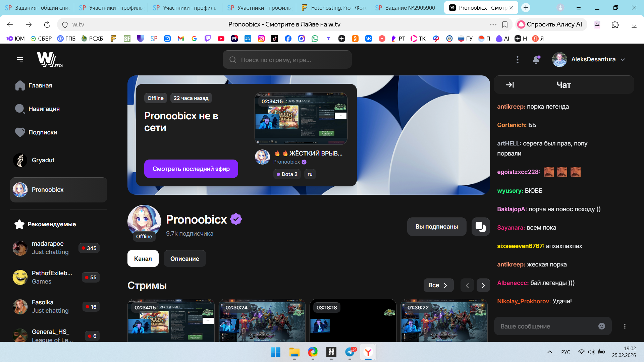The image size is (644, 362).
Task: Click the notifications bell icon
Action: point(536,60)
